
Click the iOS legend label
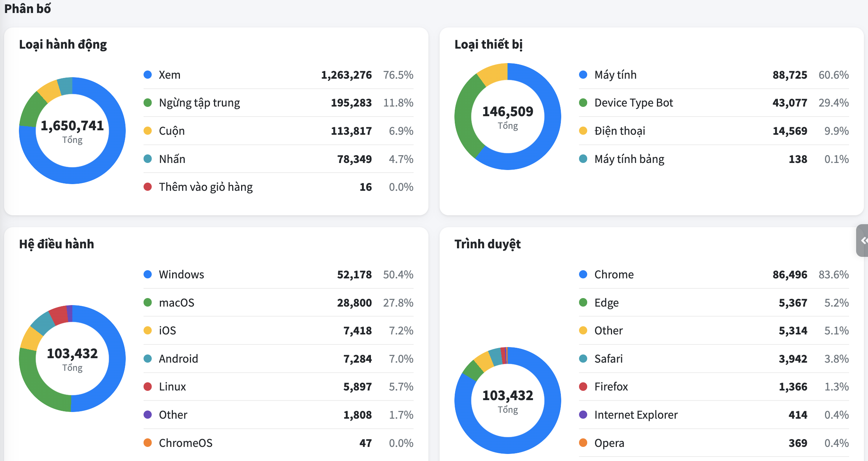pyautogui.click(x=168, y=331)
